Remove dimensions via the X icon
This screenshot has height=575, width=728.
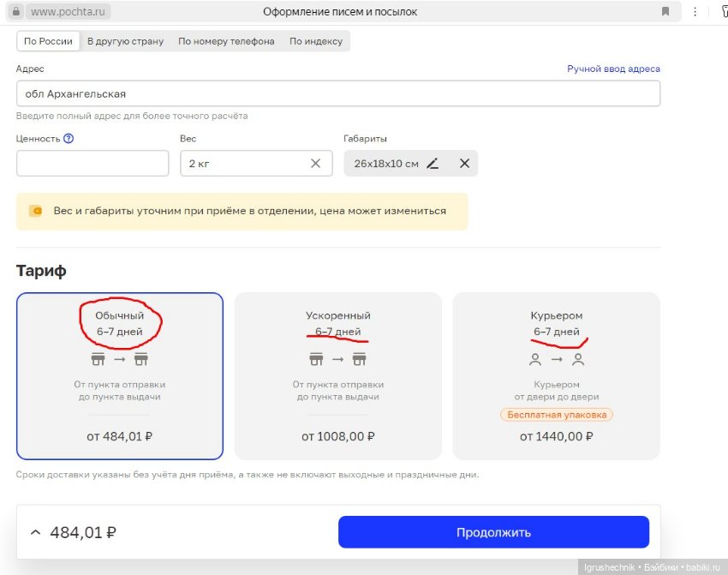click(464, 163)
